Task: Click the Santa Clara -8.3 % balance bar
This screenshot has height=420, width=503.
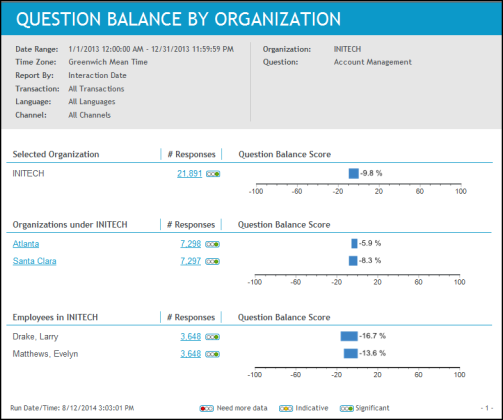Action: (x=353, y=261)
